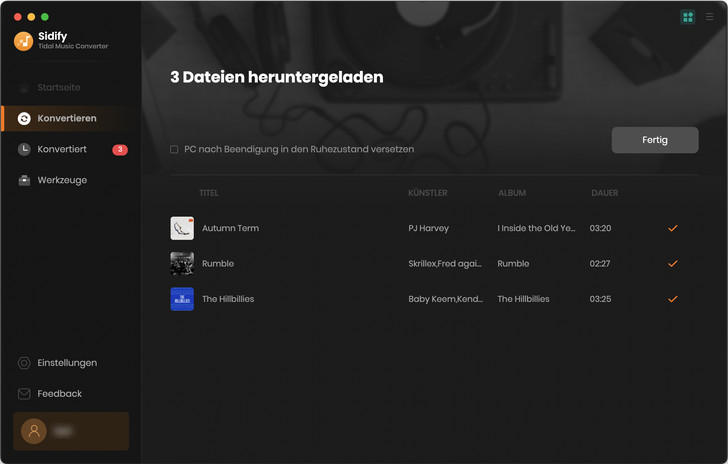Click the TITEL column header
This screenshot has width=728, height=464.
pyautogui.click(x=208, y=193)
